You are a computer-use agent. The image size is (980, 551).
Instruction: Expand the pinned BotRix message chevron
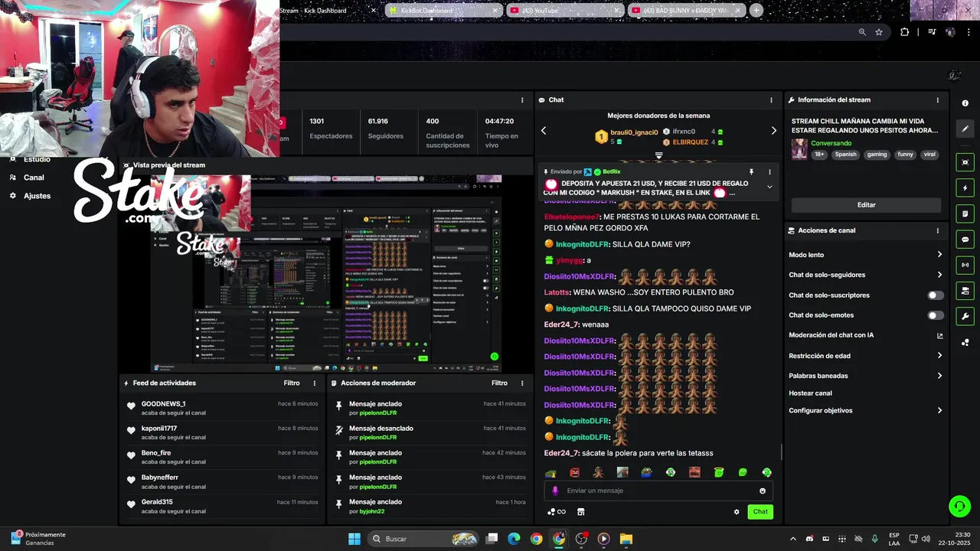click(769, 187)
